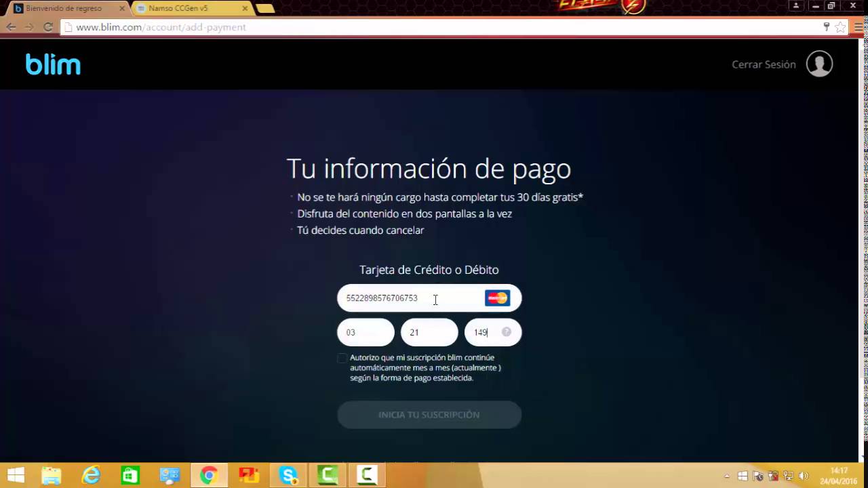Image resolution: width=868 pixels, height=488 pixels.
Task: Open Windows Start button
Action: click(15, 476)
